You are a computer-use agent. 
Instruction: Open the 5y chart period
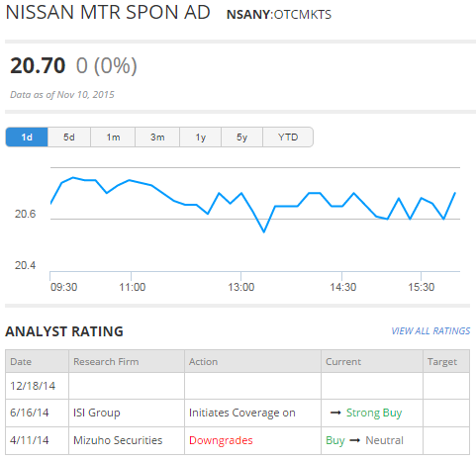[x=241, y=137]
